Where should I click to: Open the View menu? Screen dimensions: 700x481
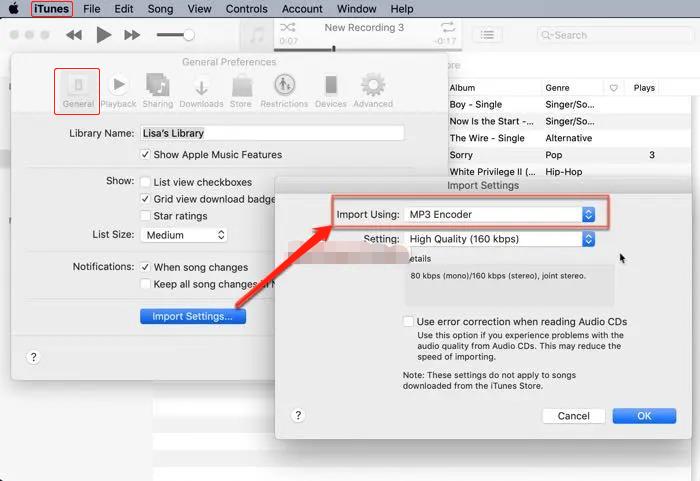coord(199,8)
